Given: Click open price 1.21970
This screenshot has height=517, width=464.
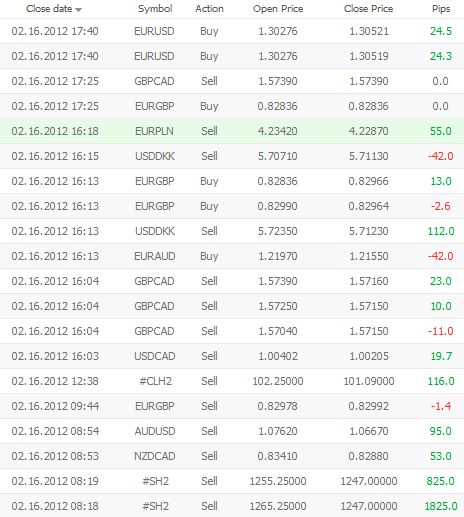Looking at the screenshot, I should point(278,256).
